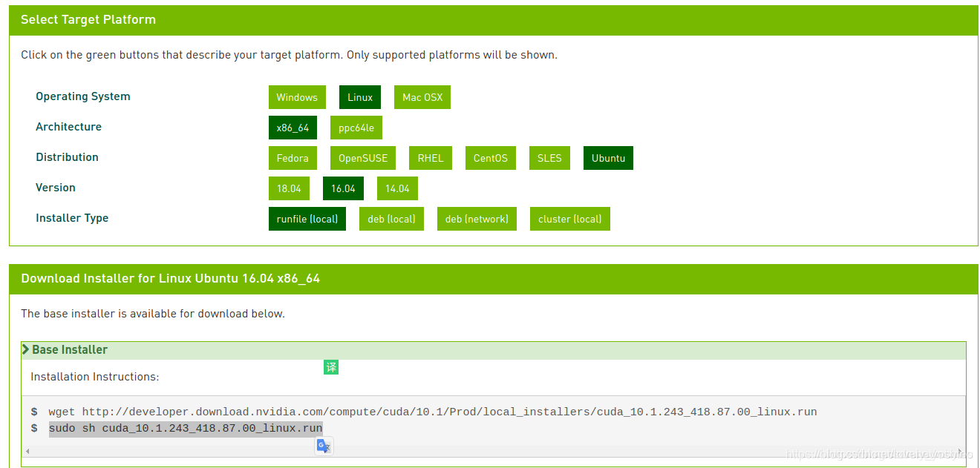The width and height of the screenshot is (980, 468).
Task: Select the Windows operating system button
Action: (297, 97)
